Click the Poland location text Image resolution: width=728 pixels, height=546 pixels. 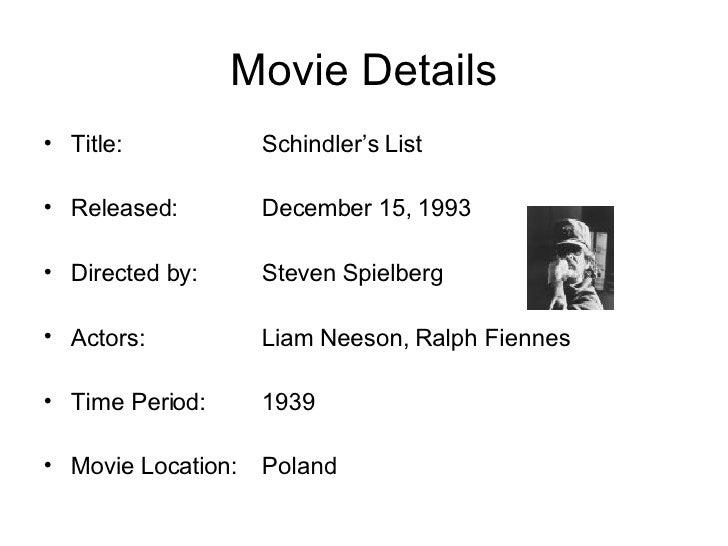(x=299, y=466)
